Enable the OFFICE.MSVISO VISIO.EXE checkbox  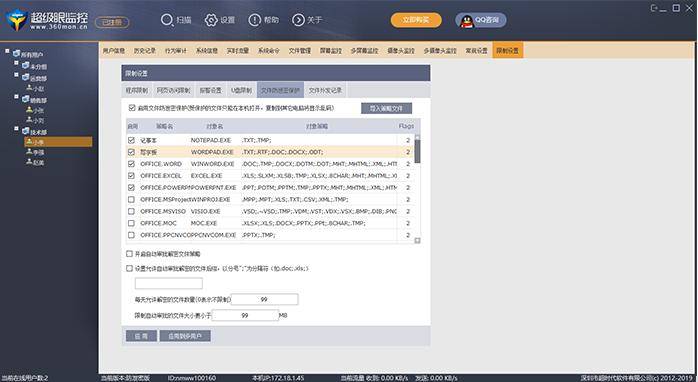131,211
